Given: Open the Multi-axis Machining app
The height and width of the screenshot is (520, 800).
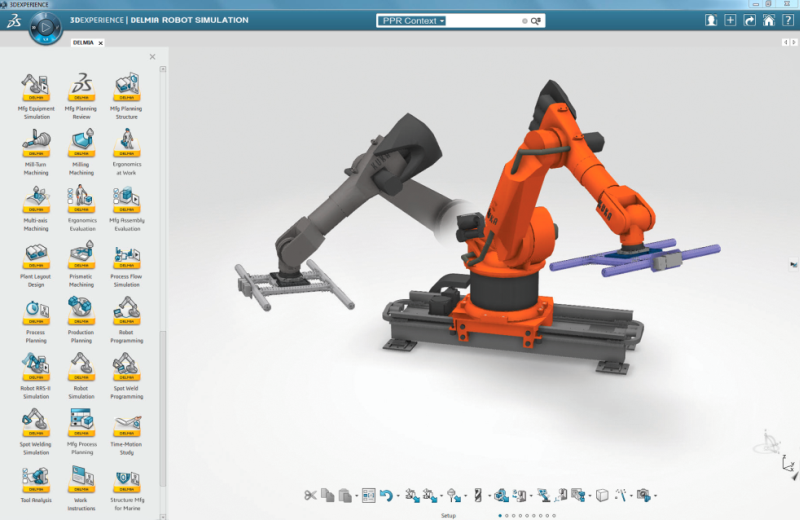Looking at the screenshot, I should click(x=36, y=208).
